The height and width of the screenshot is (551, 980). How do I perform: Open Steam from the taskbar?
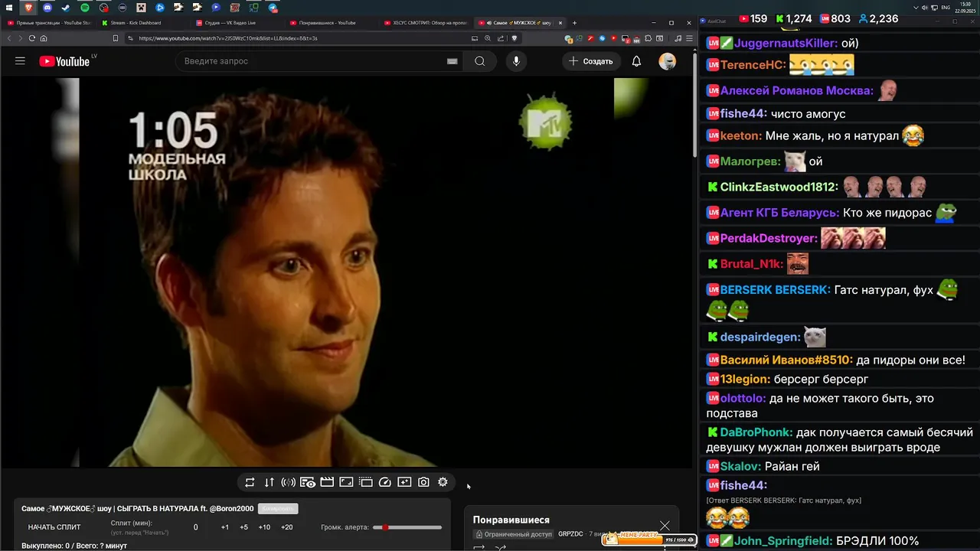(x=66, y=8)
